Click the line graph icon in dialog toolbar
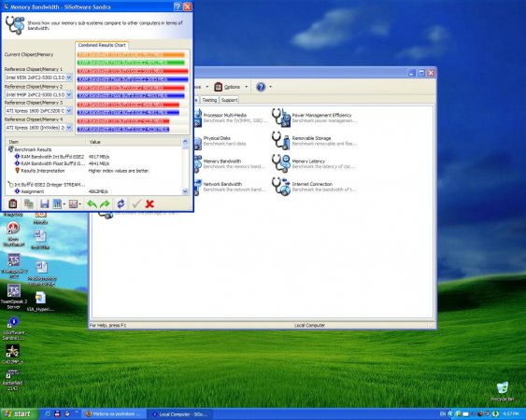 pyautogui.click(x=73, y=203)
